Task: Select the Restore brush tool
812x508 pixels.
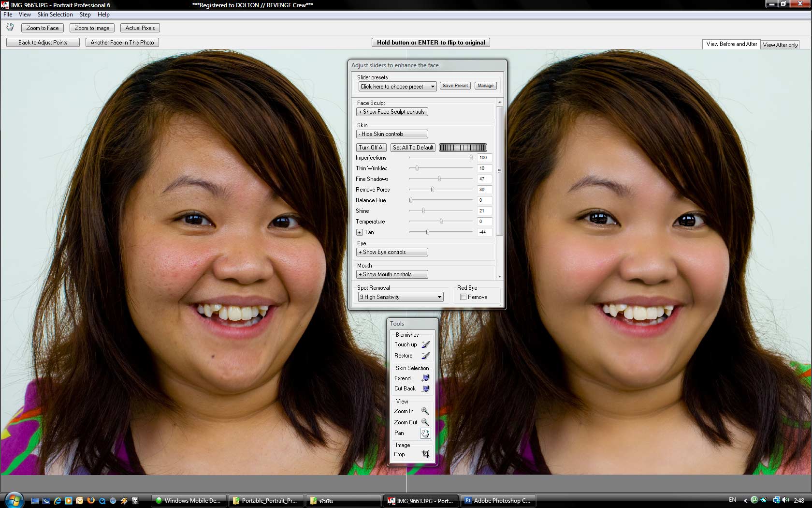Action: pos(425,356)
